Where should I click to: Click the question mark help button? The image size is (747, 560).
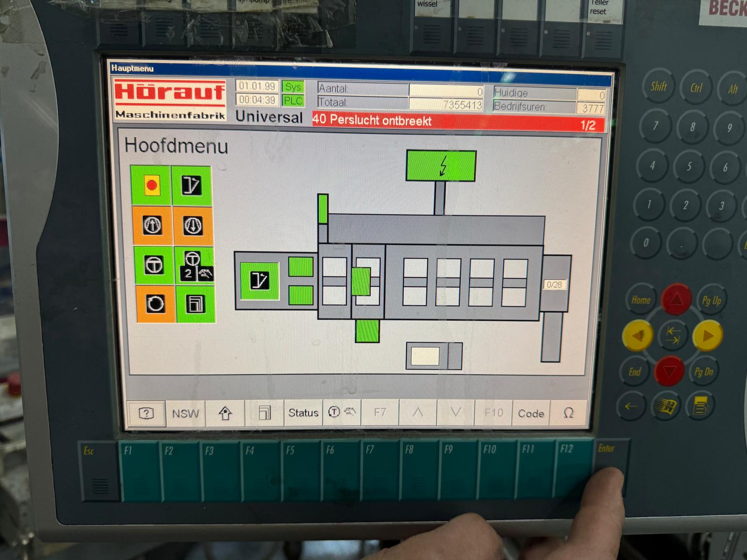tap(146, 413)
